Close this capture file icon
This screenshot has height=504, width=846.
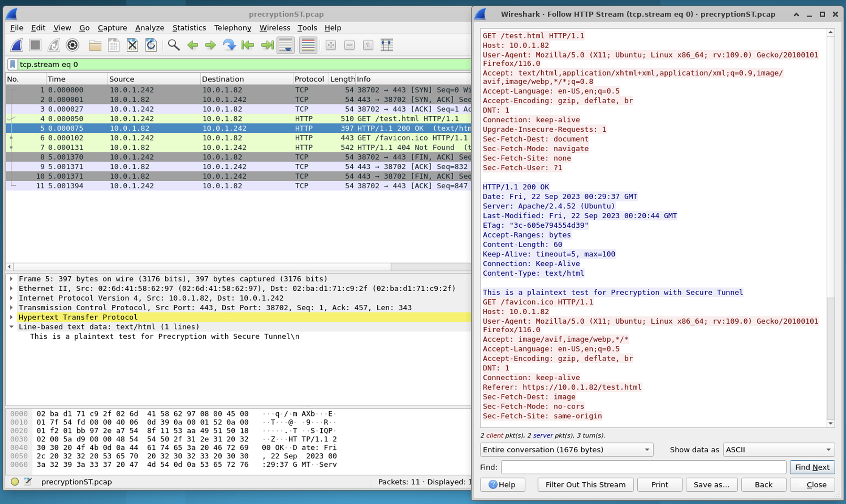click(x=132, y=45)
